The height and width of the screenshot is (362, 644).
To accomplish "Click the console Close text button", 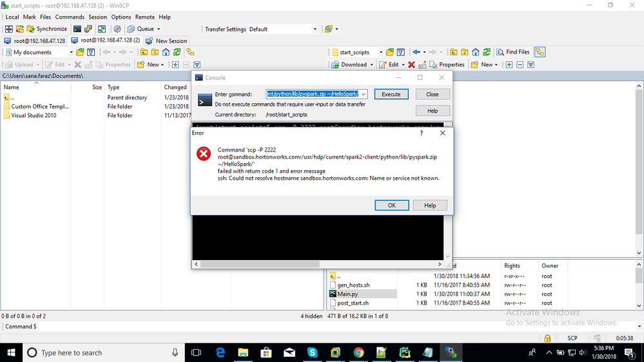I will point(433,94).
